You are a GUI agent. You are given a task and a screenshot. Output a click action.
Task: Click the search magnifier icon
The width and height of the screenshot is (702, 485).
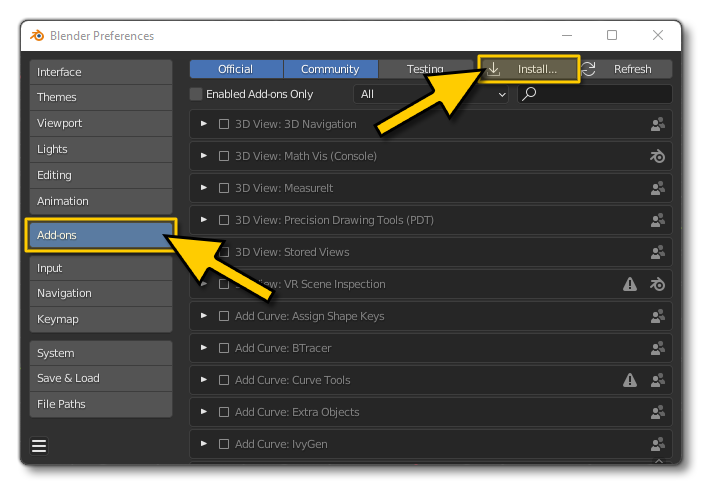click(x=529, y=94)
